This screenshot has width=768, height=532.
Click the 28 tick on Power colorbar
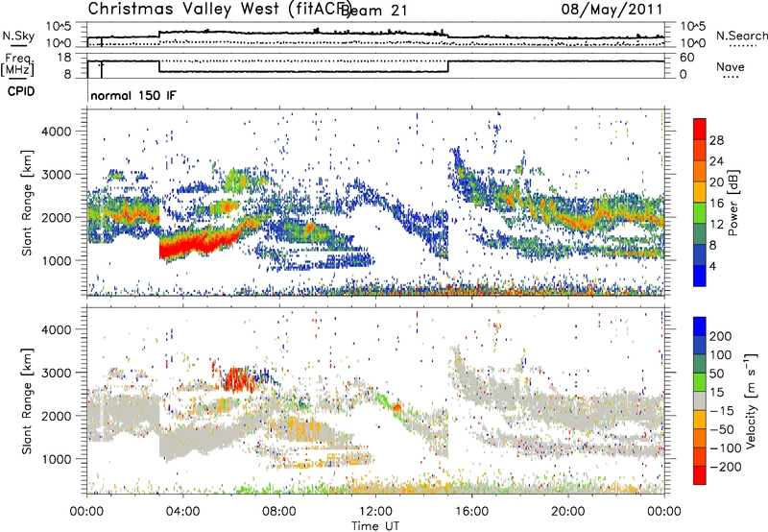[x=716, y=140]
